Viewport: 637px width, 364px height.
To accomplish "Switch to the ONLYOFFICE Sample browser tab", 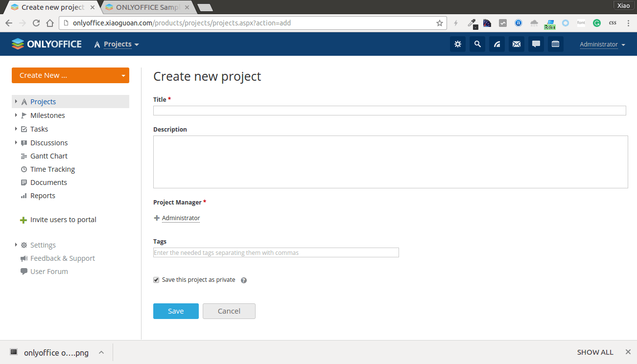I will pos(147,7).
